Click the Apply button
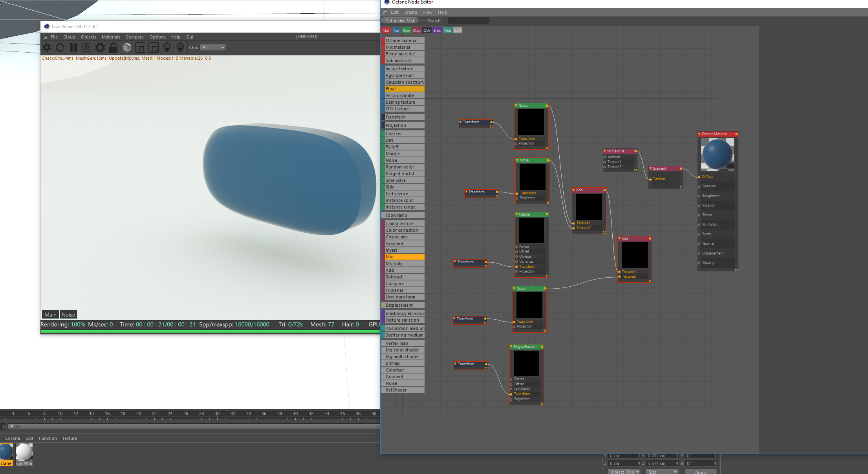The height and width of the screenshot is (474, 868). click(x=701, y=472)
